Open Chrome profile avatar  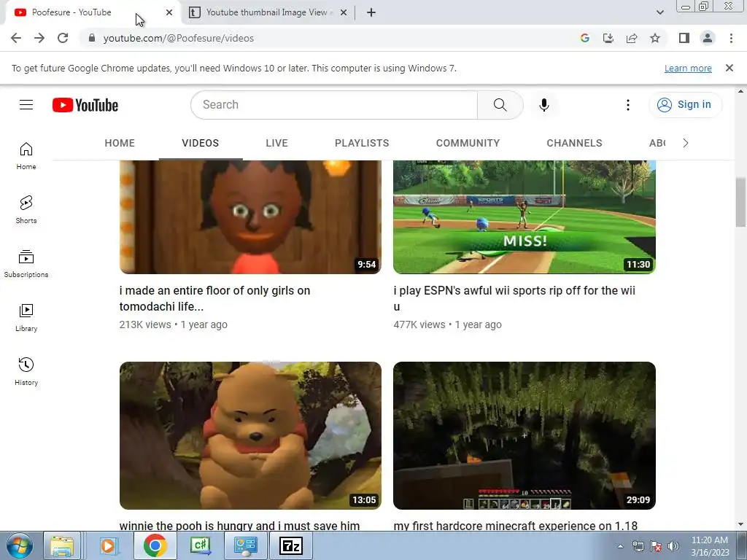click(x=708, y=38)
